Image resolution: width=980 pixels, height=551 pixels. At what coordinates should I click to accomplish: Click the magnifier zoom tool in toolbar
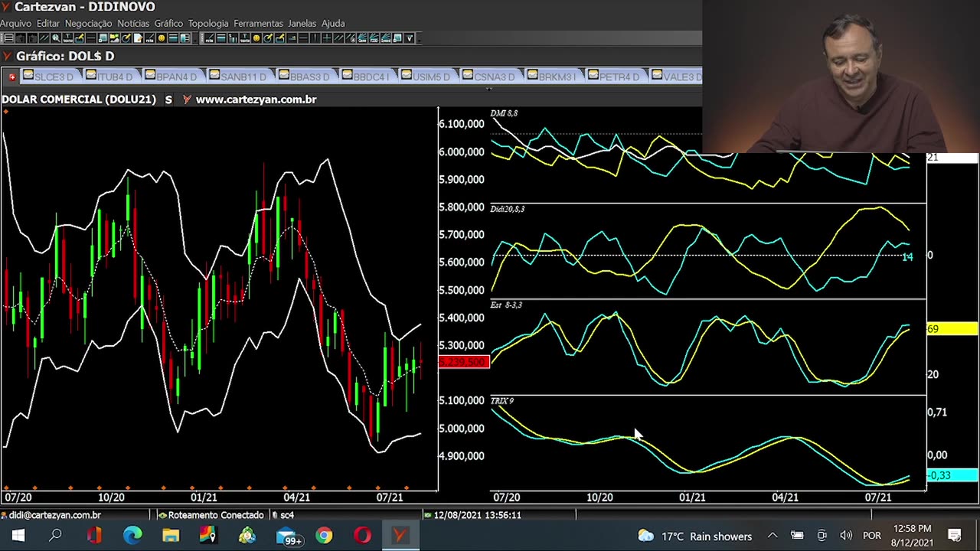(x=56, y=38)
